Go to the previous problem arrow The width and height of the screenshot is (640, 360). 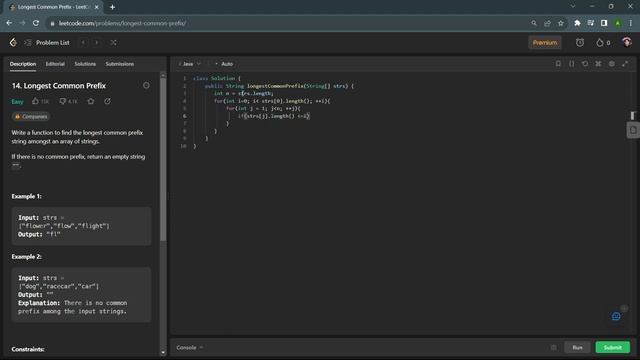click(x=83, y=42)
